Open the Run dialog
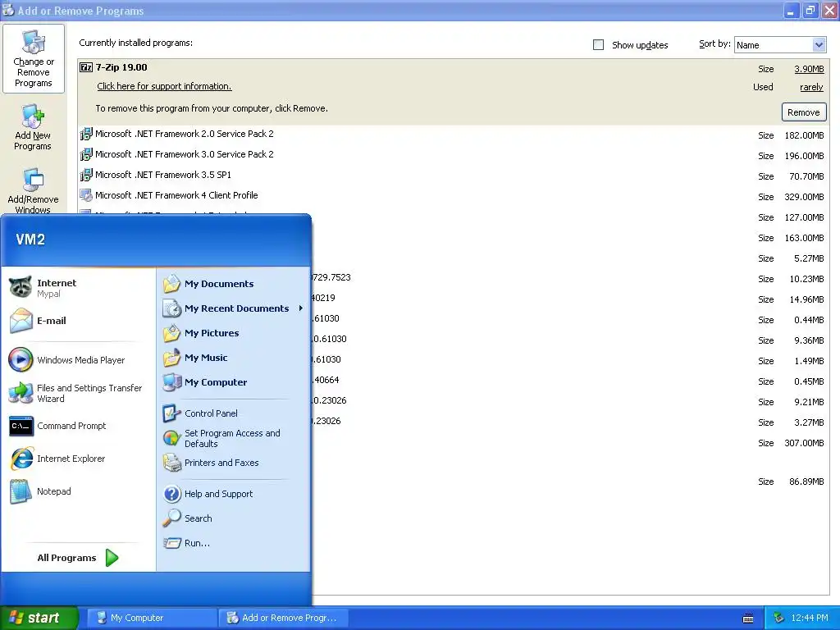 click(234, 543)
